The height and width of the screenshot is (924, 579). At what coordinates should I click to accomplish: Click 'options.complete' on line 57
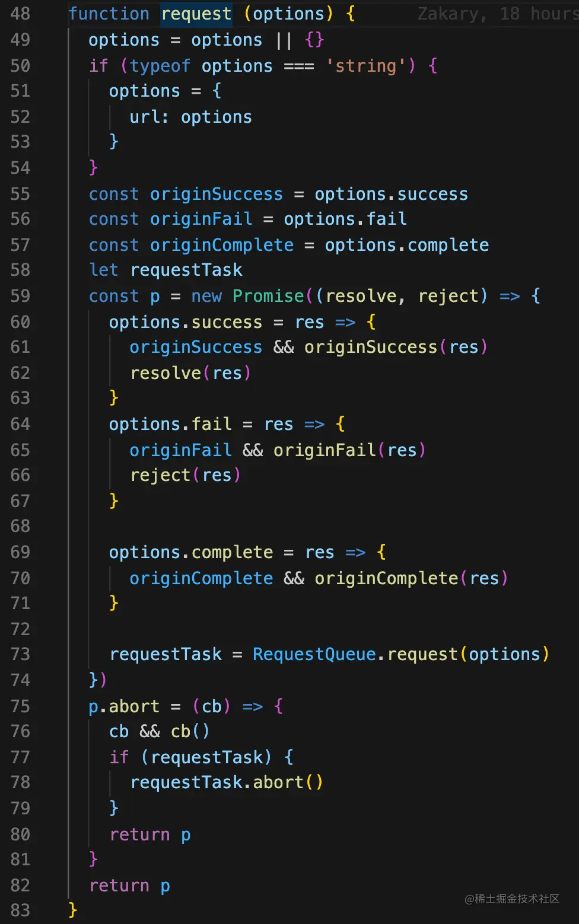point(407,245)
